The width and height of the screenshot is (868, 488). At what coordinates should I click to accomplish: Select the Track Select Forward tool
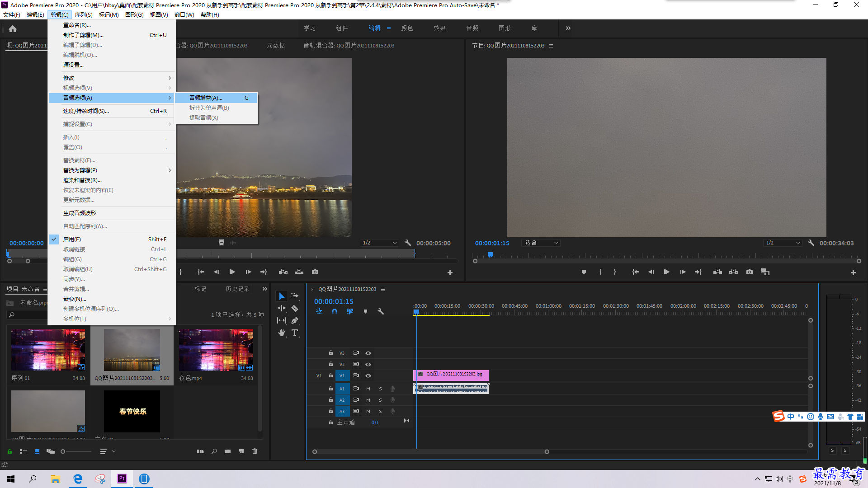coord(294,296)
